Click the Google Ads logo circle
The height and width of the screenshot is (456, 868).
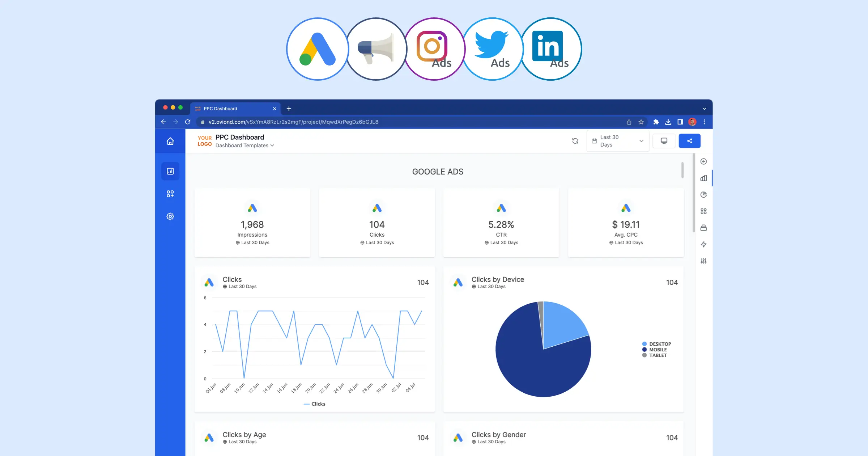(x=318, y=49)
